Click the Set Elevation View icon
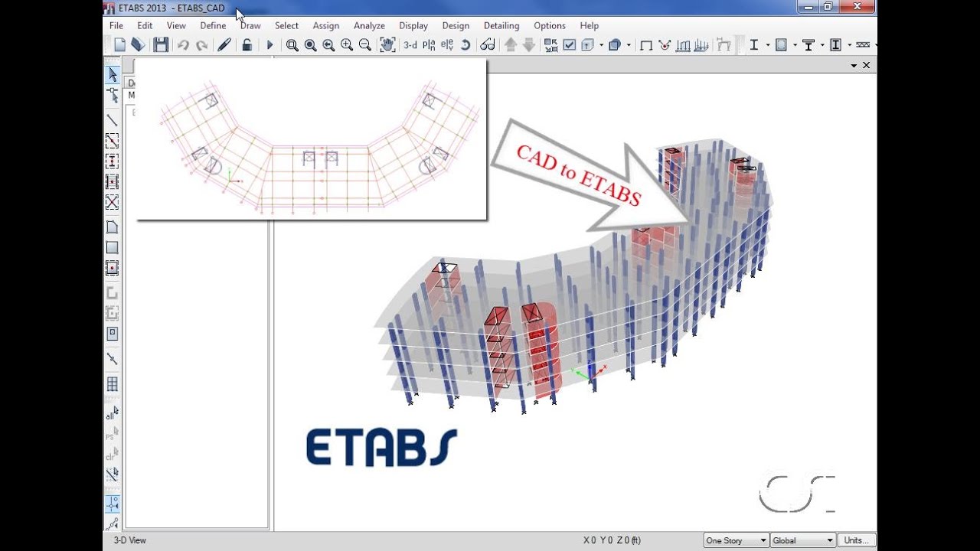The height and width of the screenshot is (551, 980). coord(446,45)
